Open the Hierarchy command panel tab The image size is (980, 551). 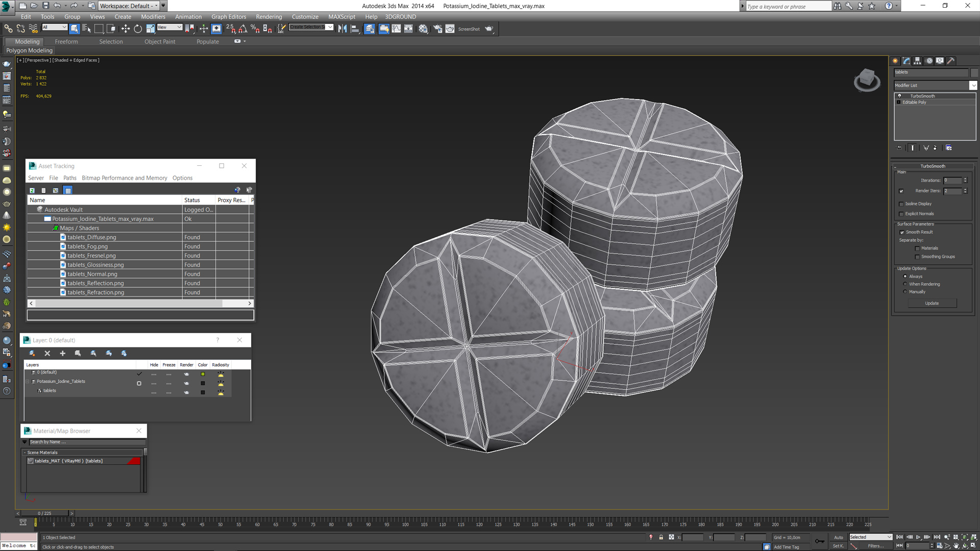(x=917, y=61)
